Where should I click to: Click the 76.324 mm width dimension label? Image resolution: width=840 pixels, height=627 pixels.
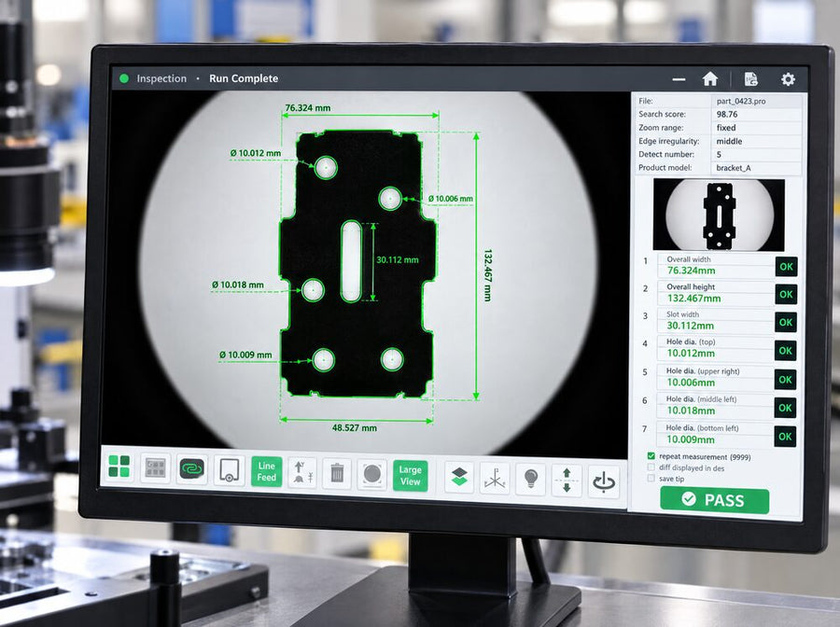point(307,108)
